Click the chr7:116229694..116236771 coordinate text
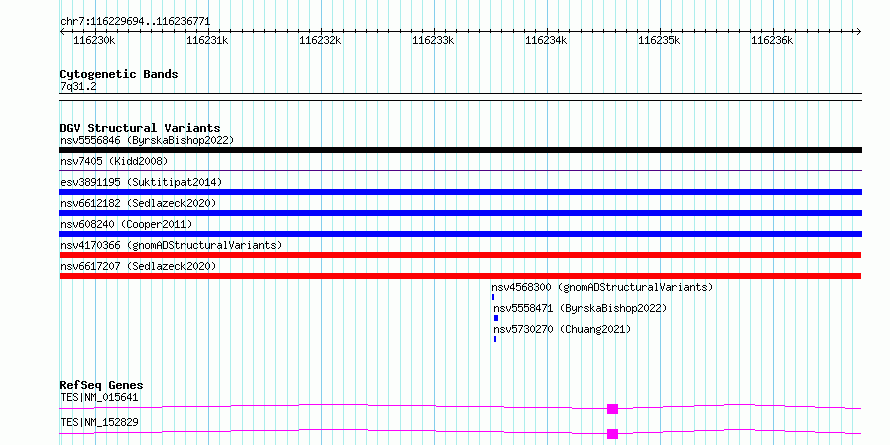890x445 pixels. tap(135, 22)
